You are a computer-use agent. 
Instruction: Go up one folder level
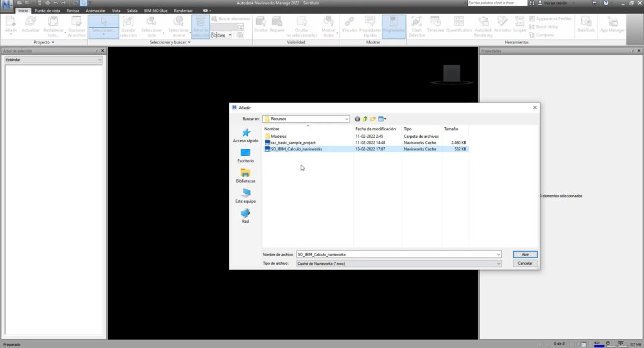pos(365,118)
